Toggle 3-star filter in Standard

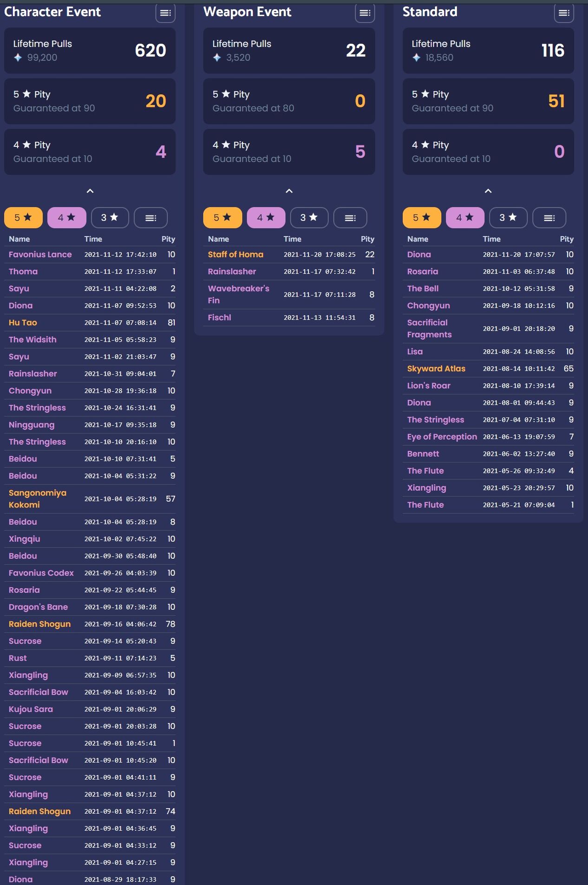pos(508,218)
